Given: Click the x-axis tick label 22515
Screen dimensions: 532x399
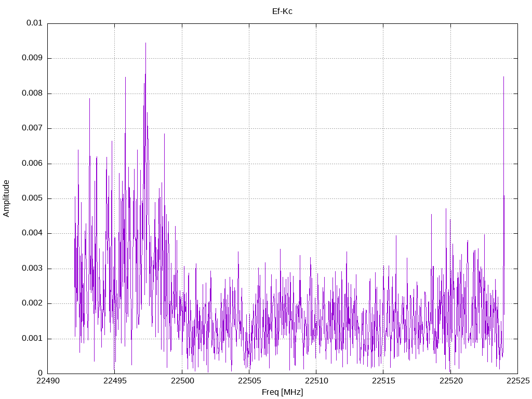Looking at the screenshot, I should click(x=383, y=381).
